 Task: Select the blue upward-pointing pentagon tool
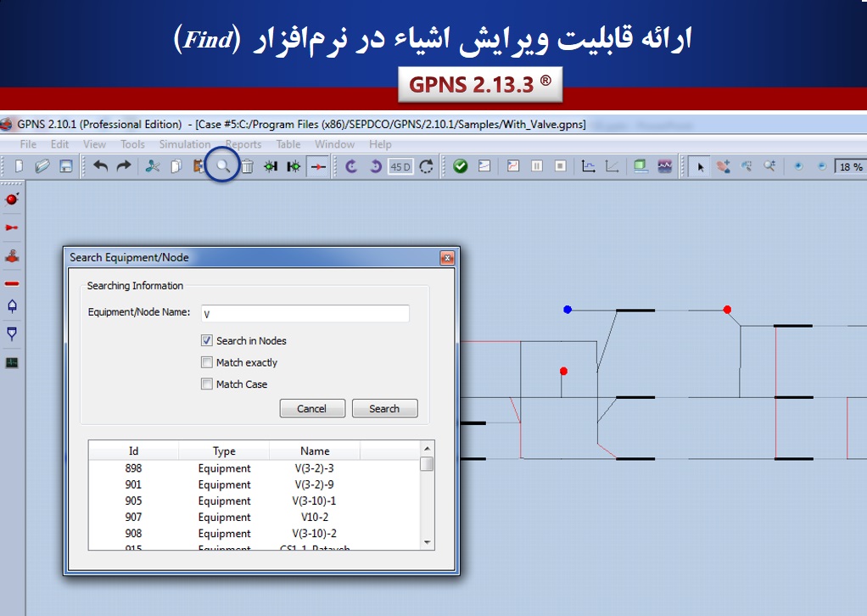point(12,305)
